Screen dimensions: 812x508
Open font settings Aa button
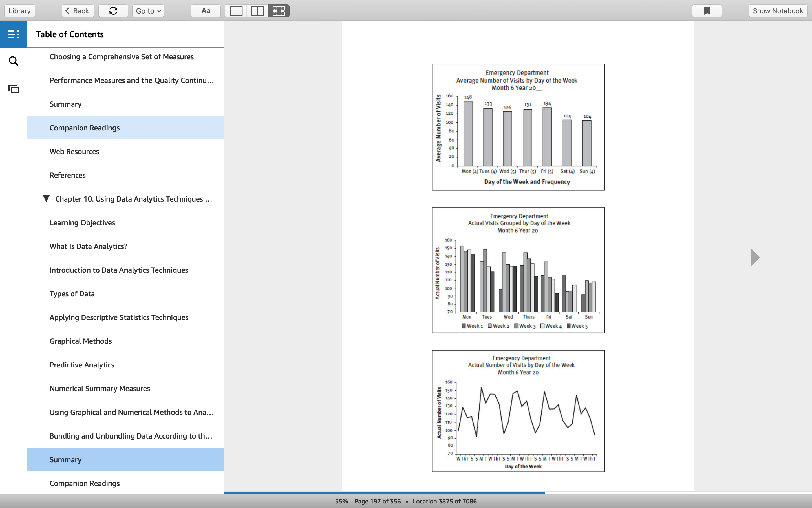[x=206, y=11]
